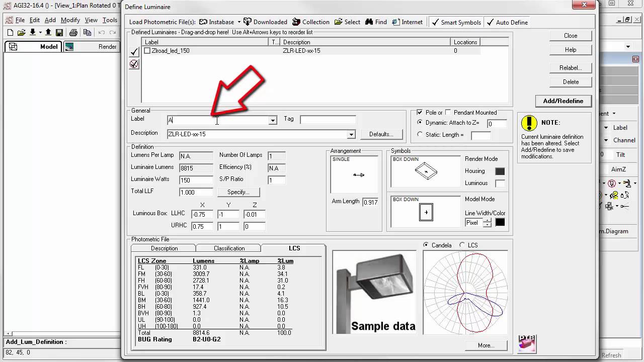
Task: Enable the Pendant Mounted checkbox
Action: click(449, 113)
